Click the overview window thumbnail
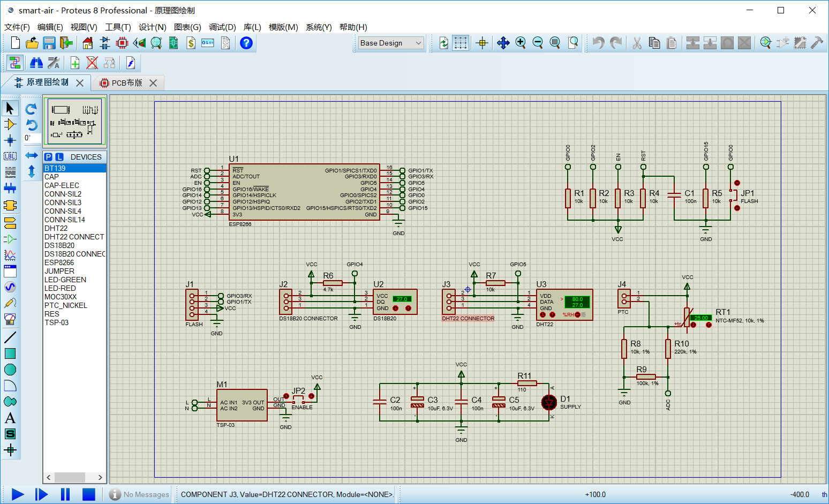Image resolution: width=829 pixels, height=504 pixels. 75,121
